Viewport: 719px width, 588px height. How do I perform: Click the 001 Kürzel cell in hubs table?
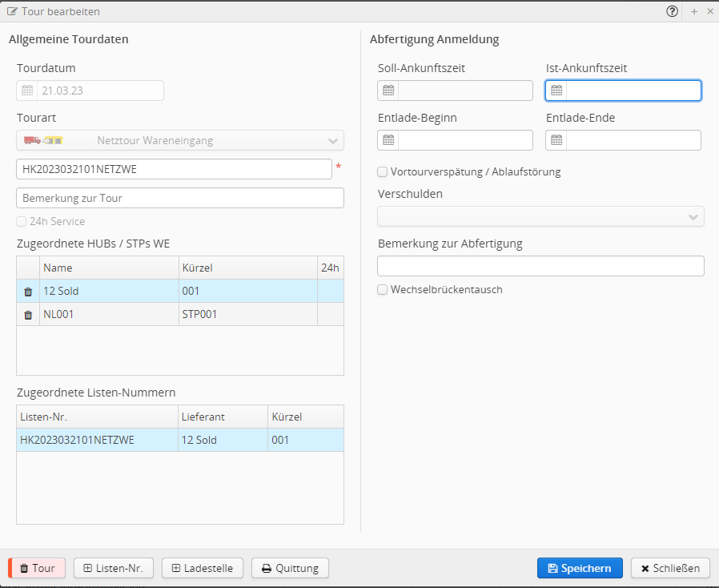pyautogui.click(x=248, y=292)
